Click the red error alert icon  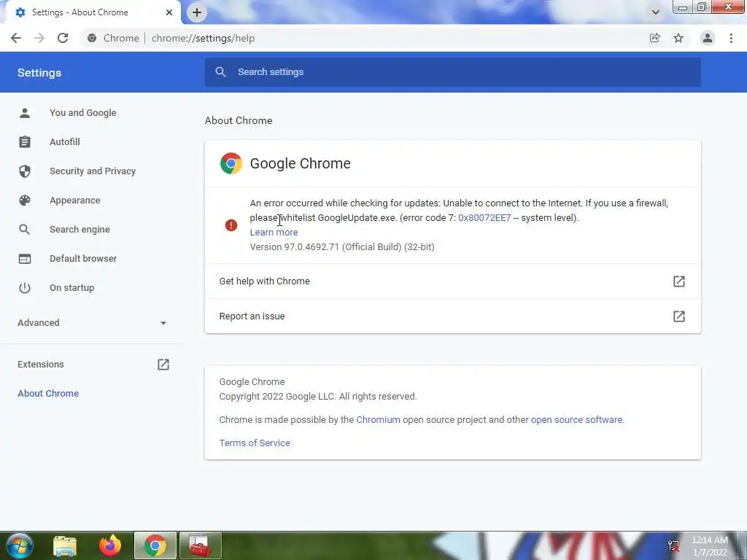pos(231,225)
